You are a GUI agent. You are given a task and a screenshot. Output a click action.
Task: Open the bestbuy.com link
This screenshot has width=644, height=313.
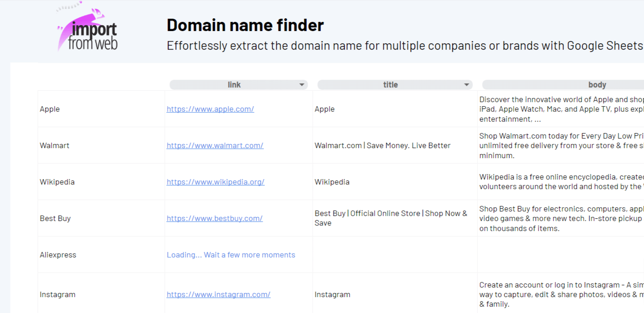(x=214, y=218)
